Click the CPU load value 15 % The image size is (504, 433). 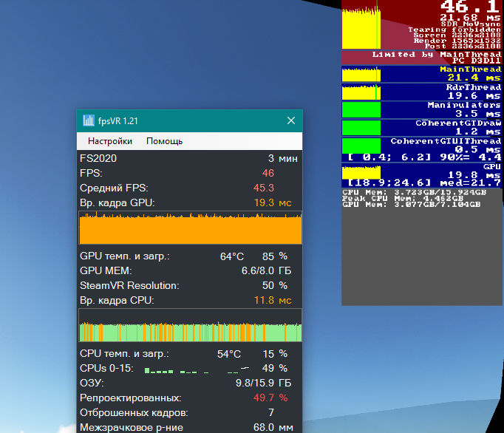click(275, 354)
